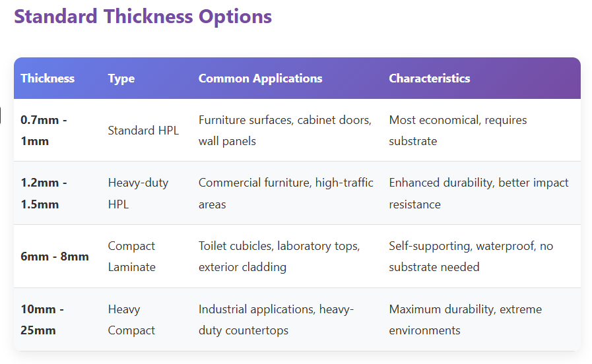Click "Most economical, requires substrate" cell

[458, 131]
